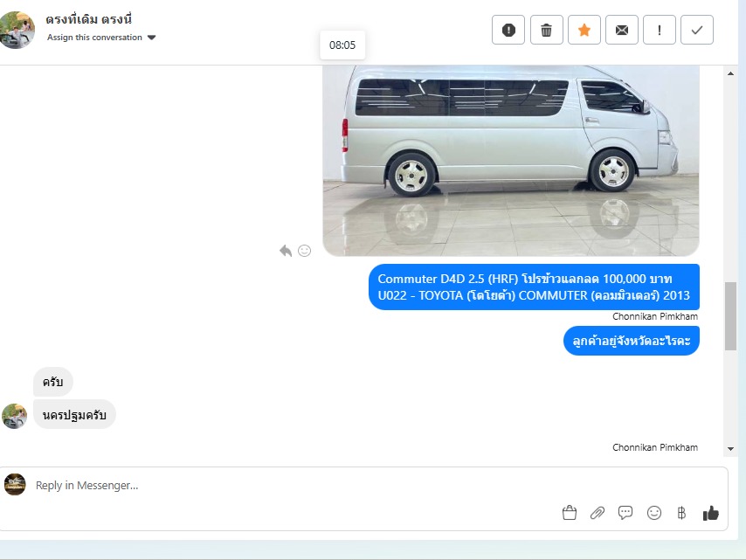
Task: Select the Commuter D4D 2.5 message bubble
Action: (x=534, y=287)
